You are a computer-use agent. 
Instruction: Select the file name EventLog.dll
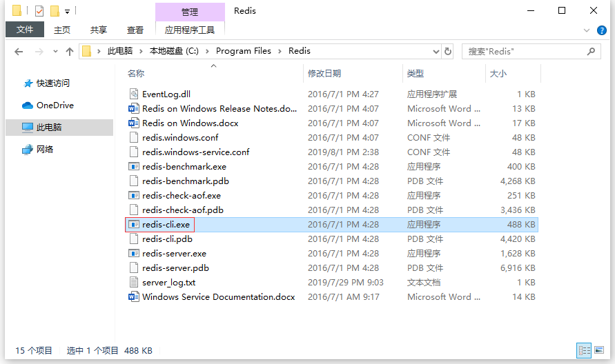tap(166, 94)
